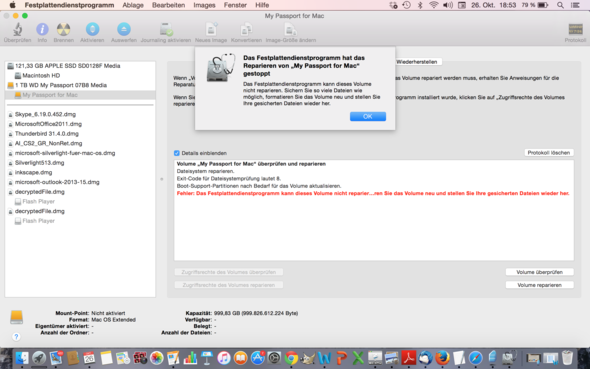Open the Ablage menu

133,5
